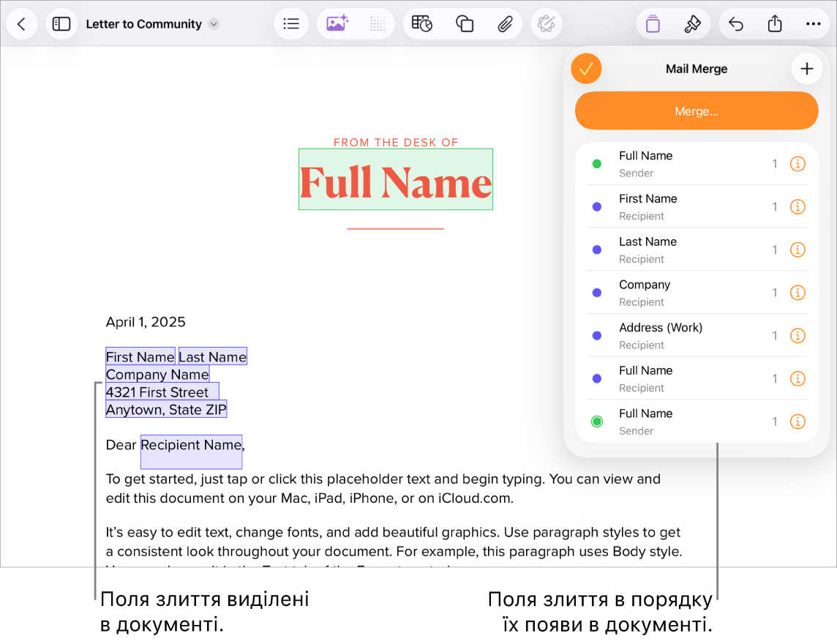837x644 pixels.
Task: Click the Recipient Name field after Dear
Action: tap(191, 452)
